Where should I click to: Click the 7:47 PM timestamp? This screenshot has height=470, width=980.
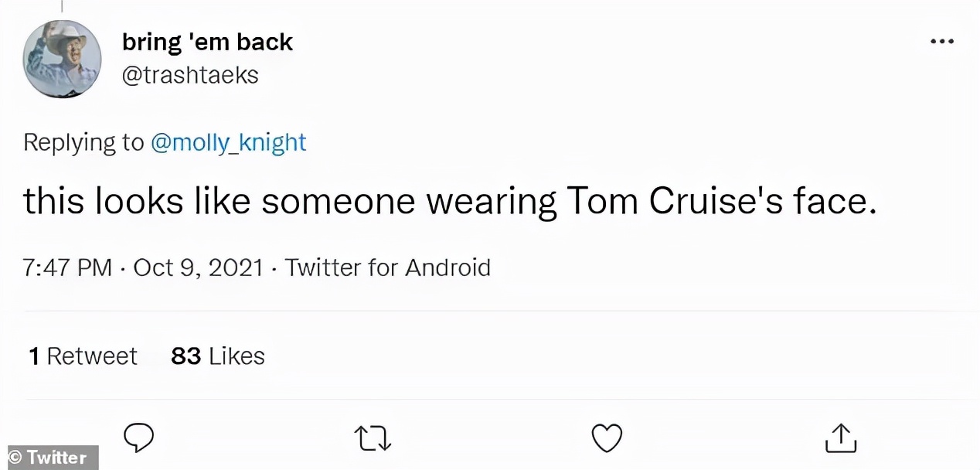pyautogui.click(x=68, y=268)
